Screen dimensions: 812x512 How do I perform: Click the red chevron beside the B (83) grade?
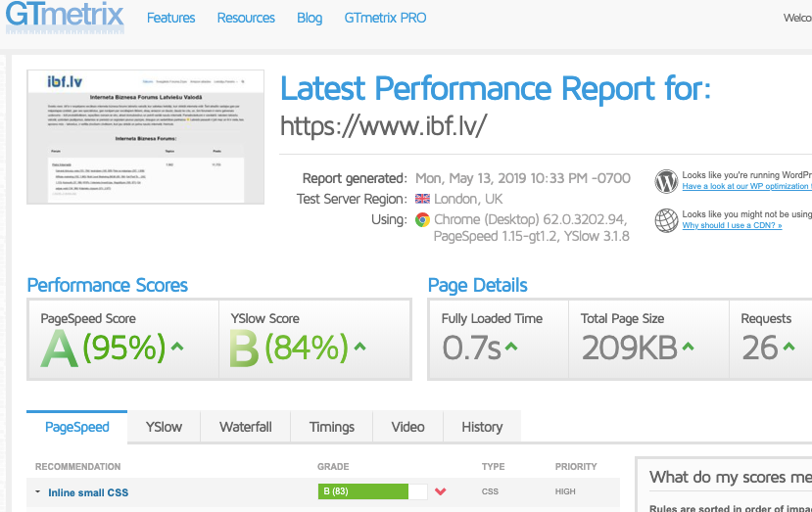[441, 491]
